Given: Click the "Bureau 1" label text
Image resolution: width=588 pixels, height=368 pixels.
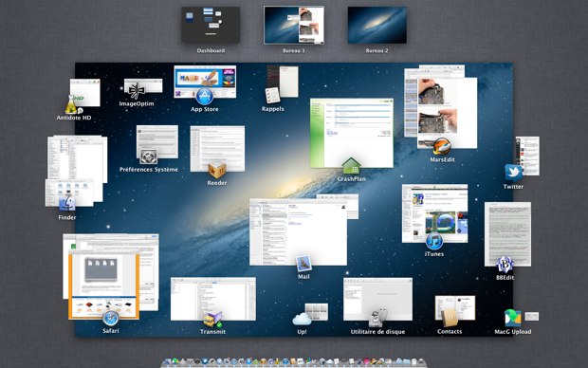Looking at the screenshot, I should pos(294,50).
